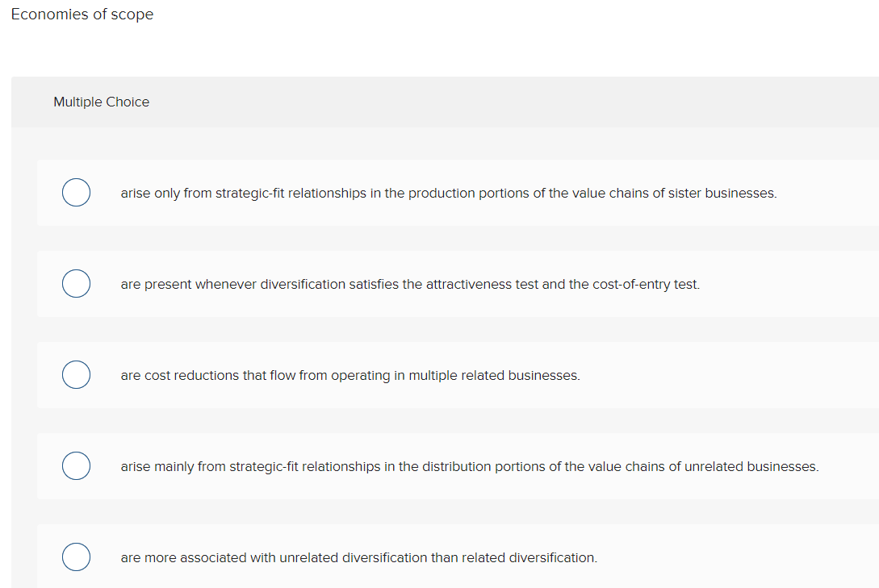
Task: Pick the radio for 'arise mainly from strategic-fit' option
Action: pos(76,467)
